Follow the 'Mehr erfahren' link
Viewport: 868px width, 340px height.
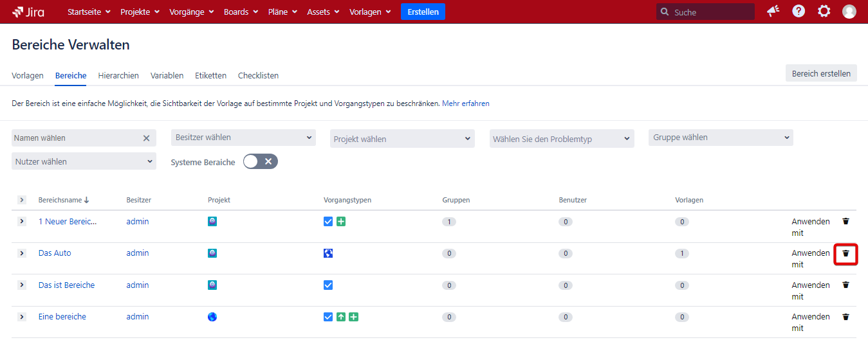(x=466, y=103)
